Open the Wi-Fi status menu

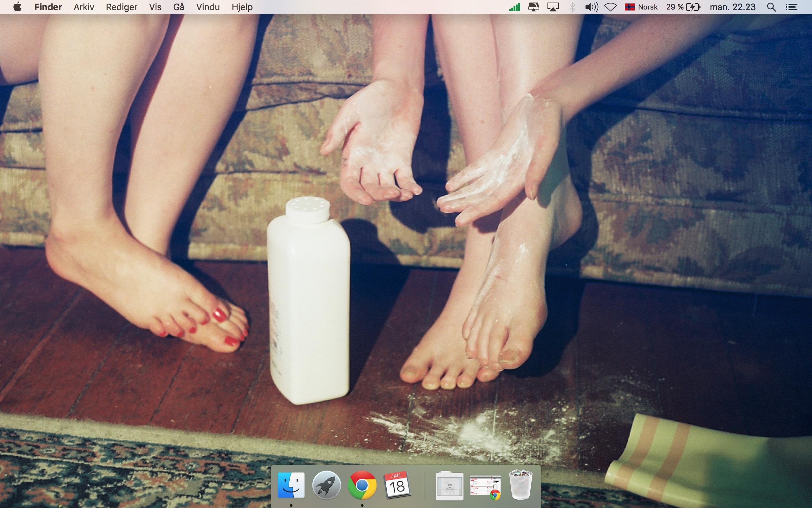coord(611,7)
